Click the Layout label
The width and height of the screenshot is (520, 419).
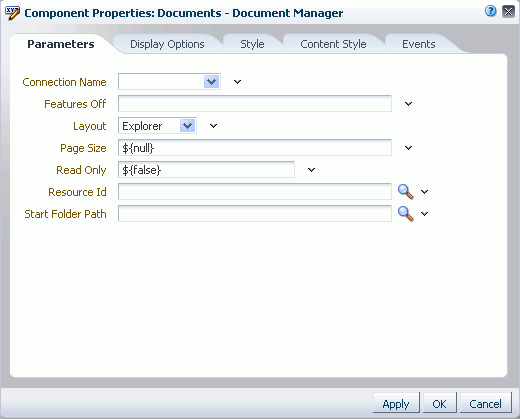pyautogui.click(x=90, y=126)
